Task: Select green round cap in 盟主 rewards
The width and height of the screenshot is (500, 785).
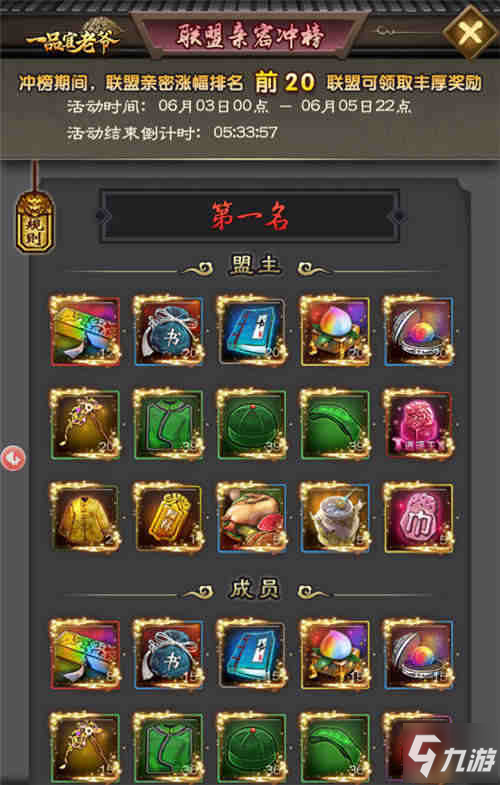Action: (252, 425)
